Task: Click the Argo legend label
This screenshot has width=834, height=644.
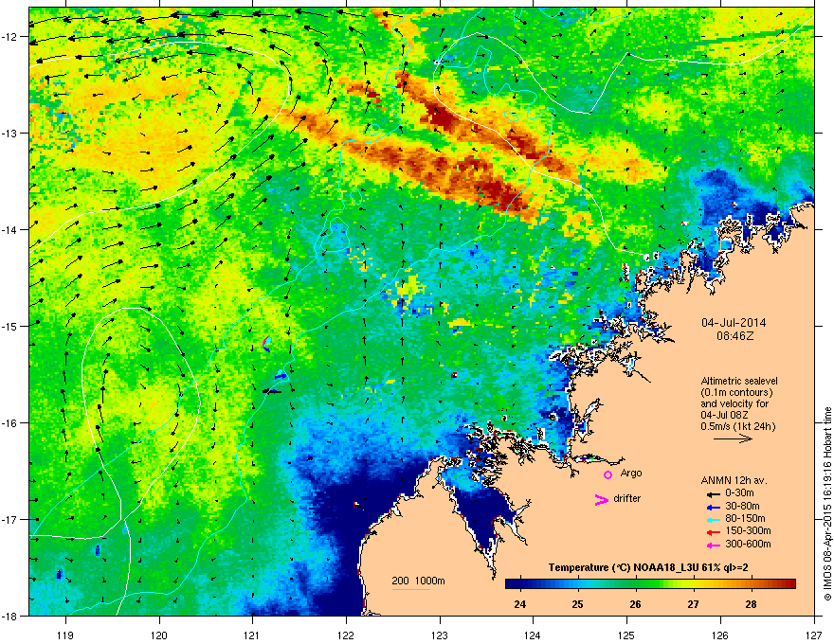Action: (x=631, y=473)
